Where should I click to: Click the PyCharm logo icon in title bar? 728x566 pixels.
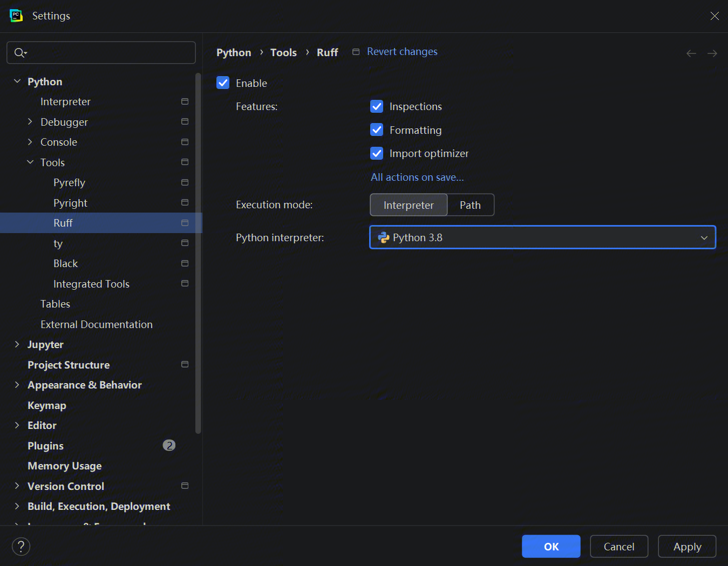click(x=16, y=16)
